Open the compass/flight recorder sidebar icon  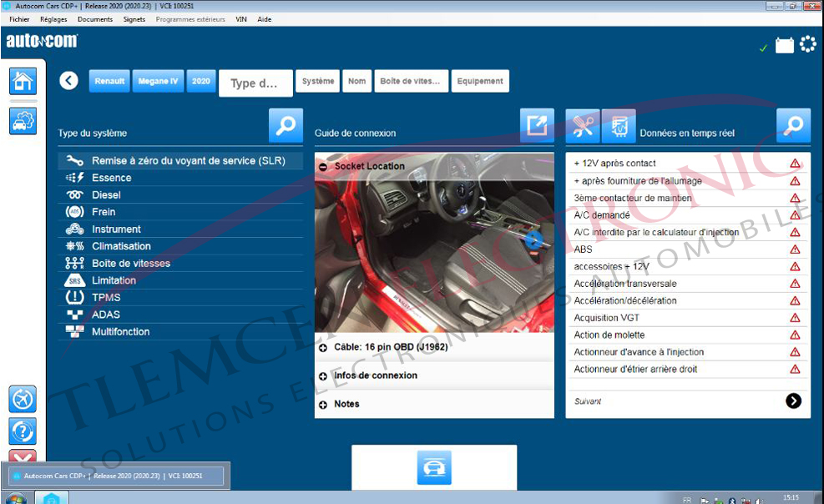tap(23, 399)
